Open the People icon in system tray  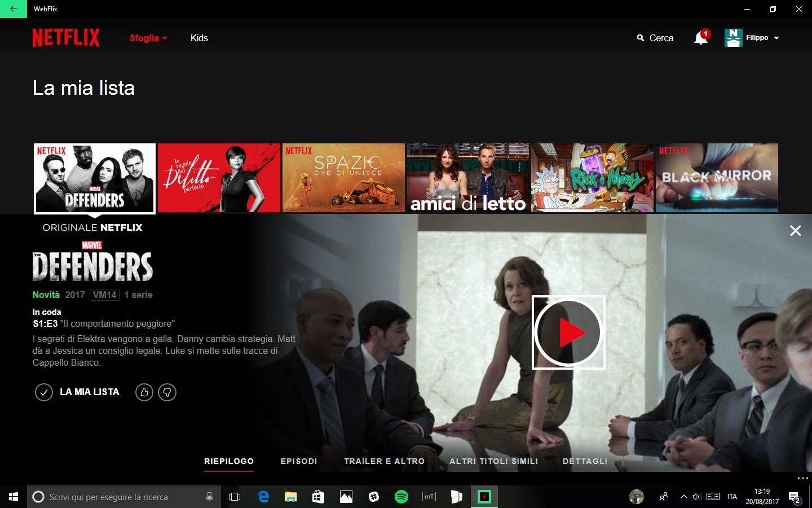pyautogui.click(x=664, y=497)
